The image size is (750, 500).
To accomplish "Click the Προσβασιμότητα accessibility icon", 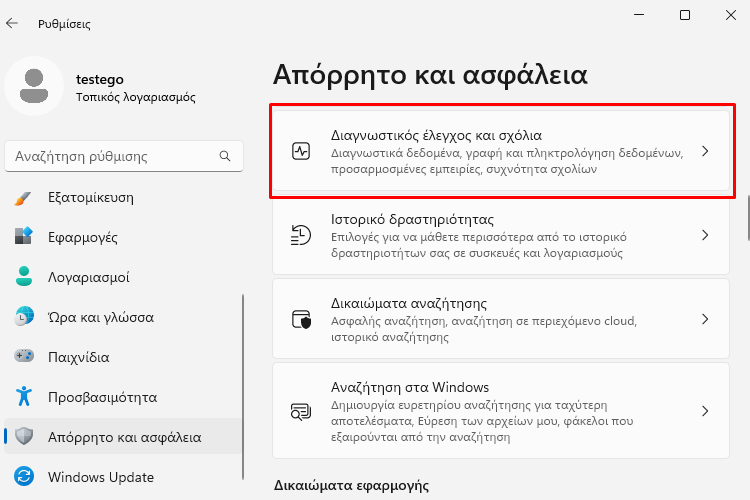I will coord(23,397).
